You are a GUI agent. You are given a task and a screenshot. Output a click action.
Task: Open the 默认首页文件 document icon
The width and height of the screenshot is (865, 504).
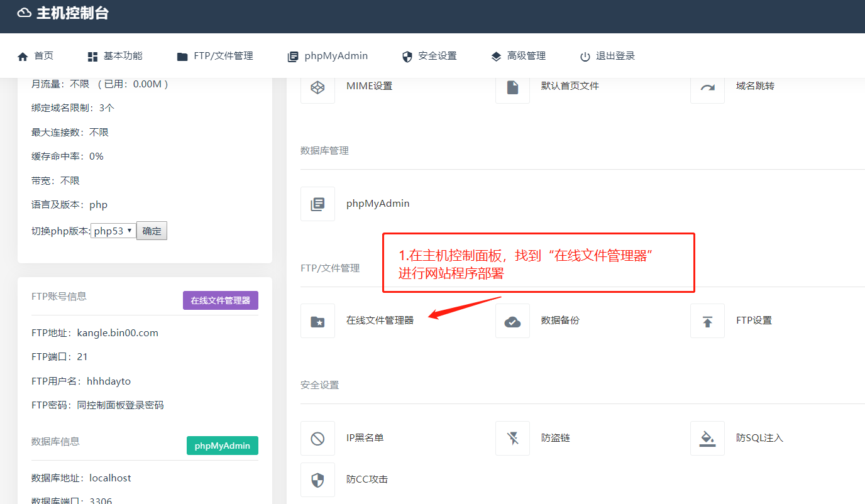[512, 87]
